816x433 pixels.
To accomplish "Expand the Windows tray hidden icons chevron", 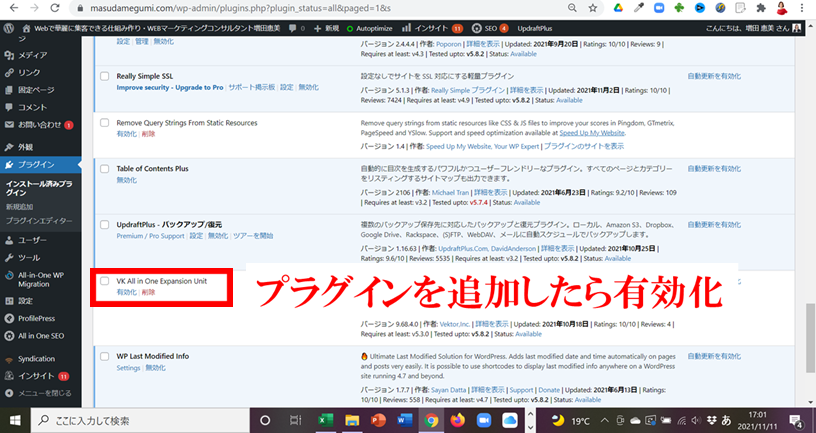I will tap(604, 421).
